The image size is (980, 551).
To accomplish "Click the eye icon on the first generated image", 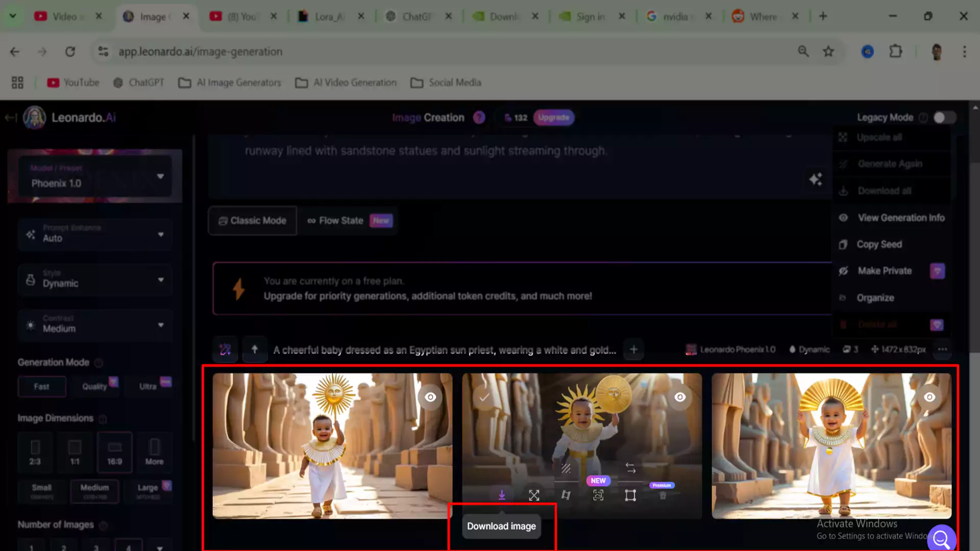I will tap(430, 397).
